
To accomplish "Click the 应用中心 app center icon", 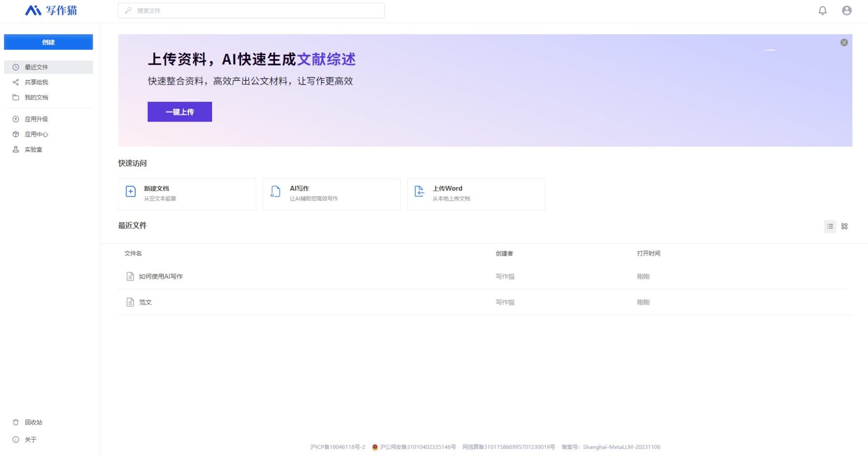I will coord(16,134).
